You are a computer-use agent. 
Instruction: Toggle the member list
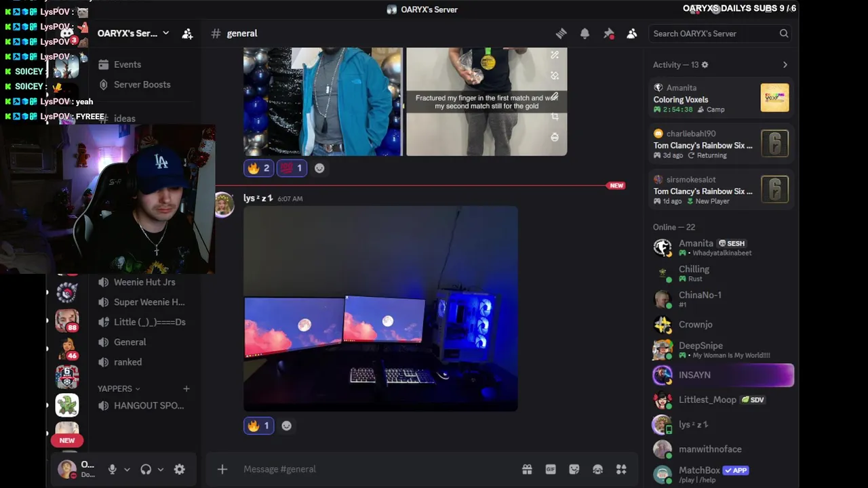pyautogui.click(x=632, y=33)
